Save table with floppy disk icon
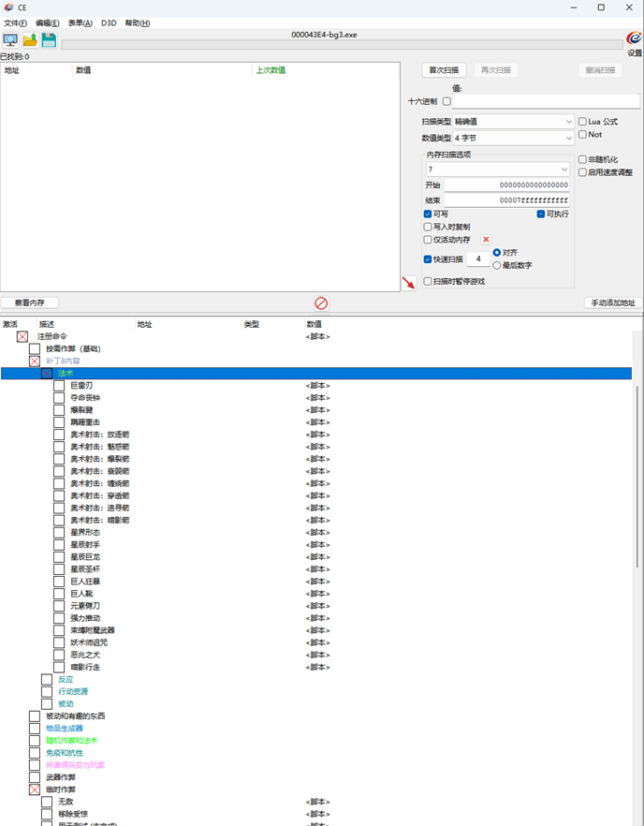This screenshot has height=826, width=644. pos(49,40)
